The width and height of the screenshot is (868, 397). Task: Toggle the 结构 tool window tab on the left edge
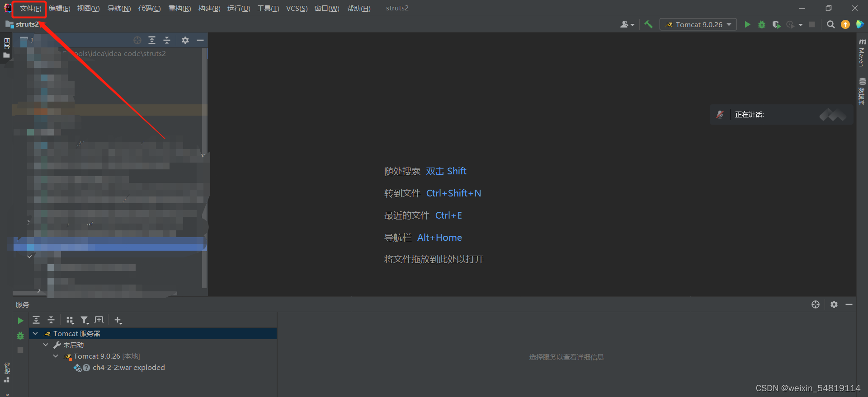(x=6, y=372)
